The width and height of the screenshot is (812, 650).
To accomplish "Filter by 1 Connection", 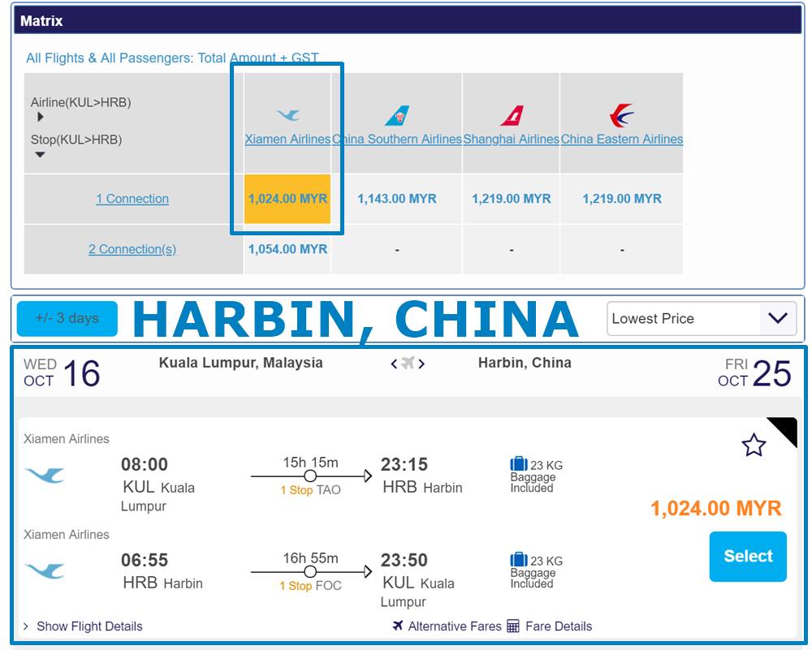I will pos(132,199).
